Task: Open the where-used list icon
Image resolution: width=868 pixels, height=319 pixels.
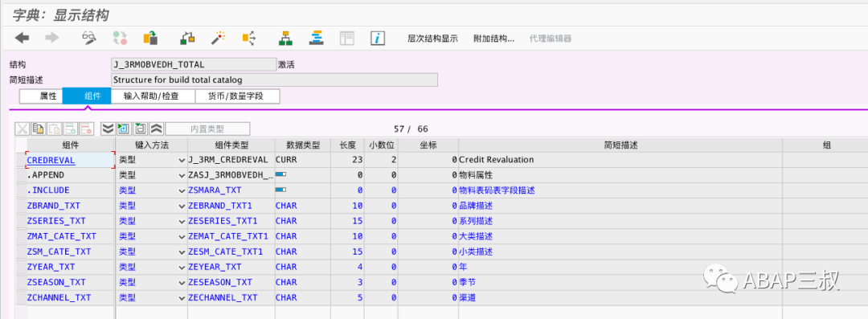Action: click(x=249, y=38)
